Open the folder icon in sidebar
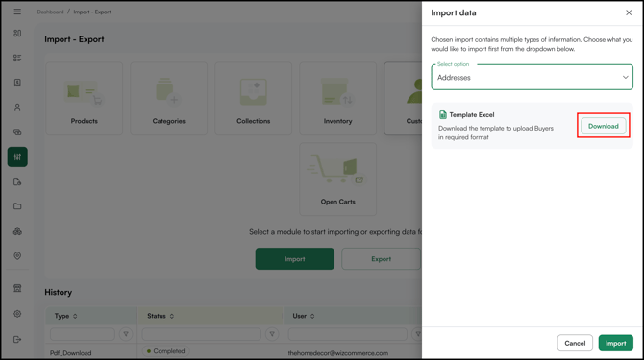Viewport: 644px width, 360px height. tap(17, 206)
